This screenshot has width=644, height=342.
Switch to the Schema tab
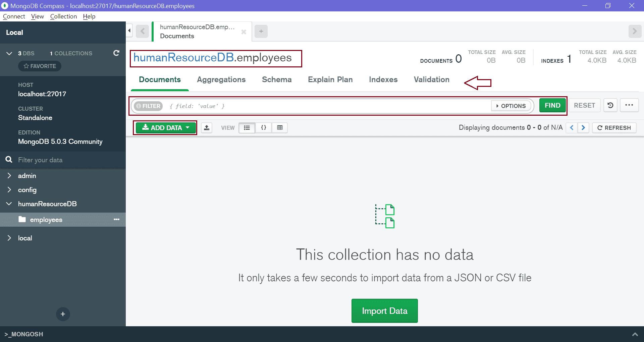[x=276, y=79]
